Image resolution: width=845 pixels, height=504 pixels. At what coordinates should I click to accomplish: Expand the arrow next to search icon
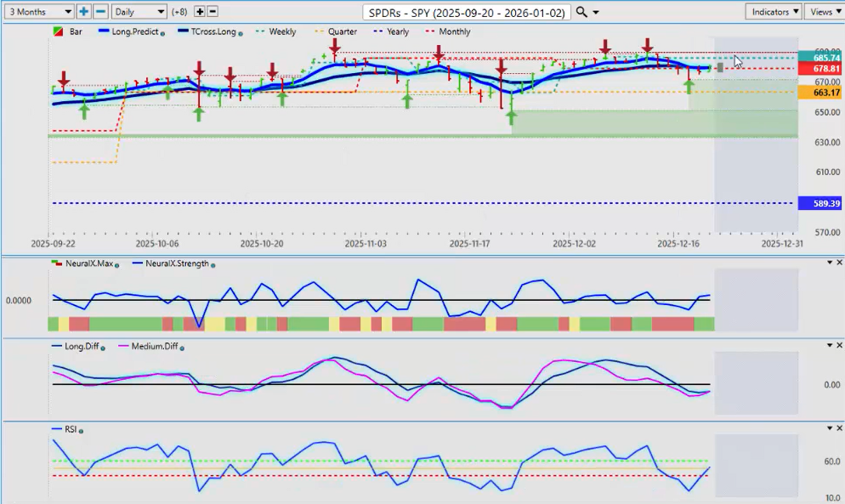pos(596,13)
